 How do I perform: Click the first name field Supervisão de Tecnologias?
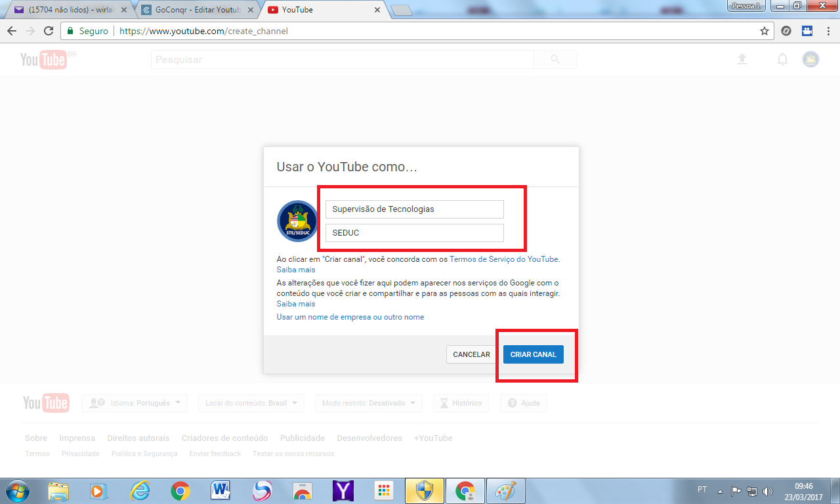tap(415, 209)
